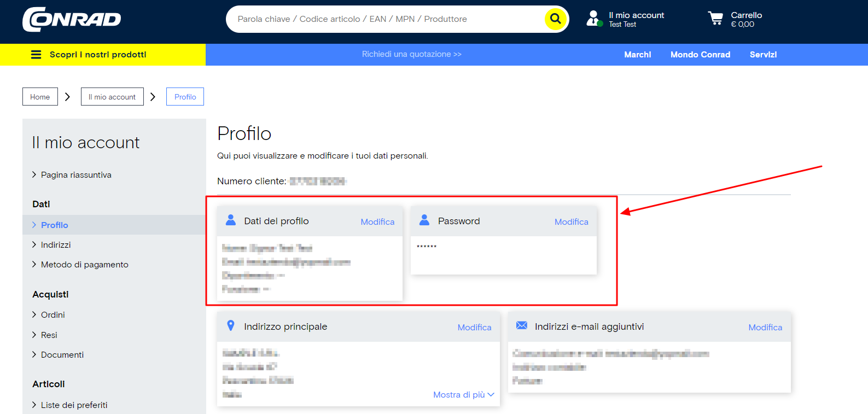
Task: Click the person icon beside Dati del profilo
Action: click(x=231, y=220)
